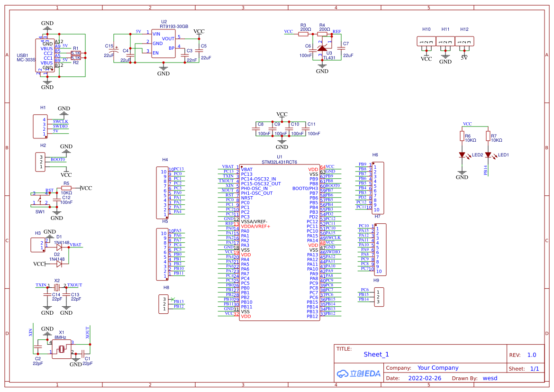The height and width of the screenshot is (392, 554).
Task: Select the STM32L431RCT6 chip body
Action: (279, 243)
